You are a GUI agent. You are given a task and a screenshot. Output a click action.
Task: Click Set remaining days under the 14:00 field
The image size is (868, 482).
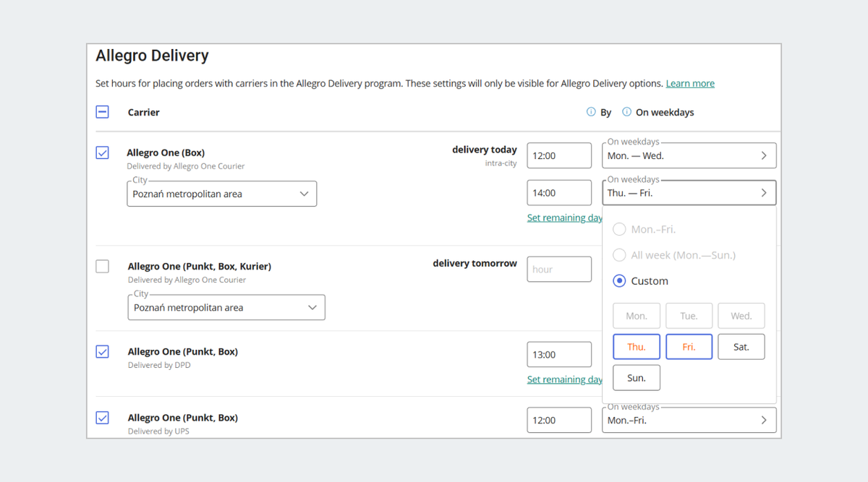tap(564, 218)
